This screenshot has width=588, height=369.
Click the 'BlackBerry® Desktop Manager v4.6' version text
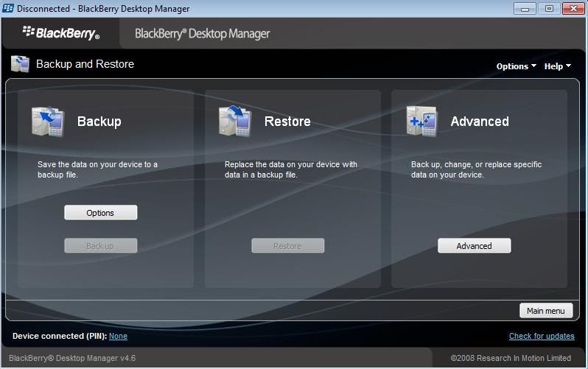pyautogui.click(x=72, y=358)
